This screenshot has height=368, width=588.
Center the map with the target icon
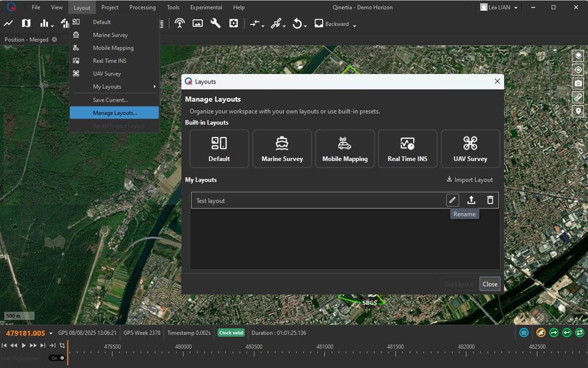point(578,70)
